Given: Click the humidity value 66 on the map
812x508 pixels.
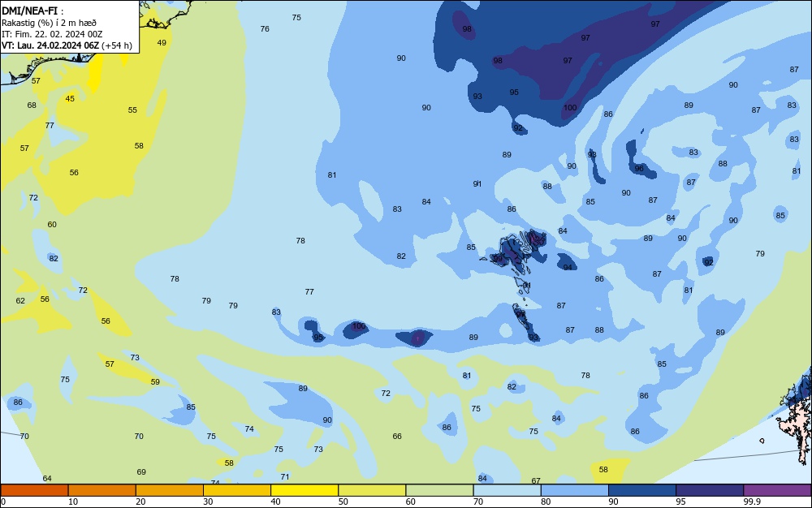Looking at the screenshot, I should click(397, 436).
